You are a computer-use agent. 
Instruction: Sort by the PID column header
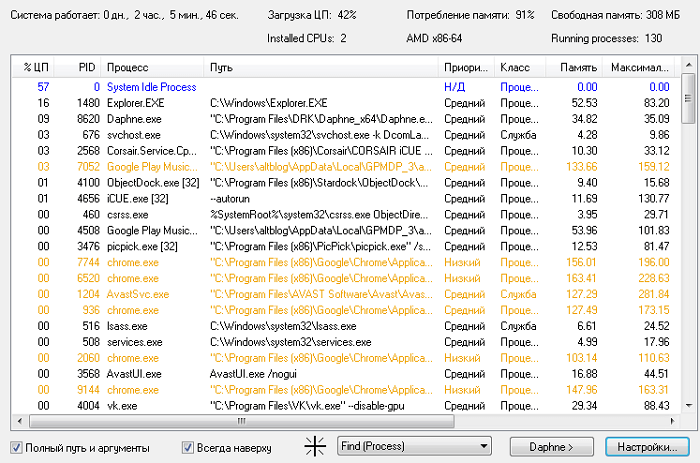click(x=87, y=67)
